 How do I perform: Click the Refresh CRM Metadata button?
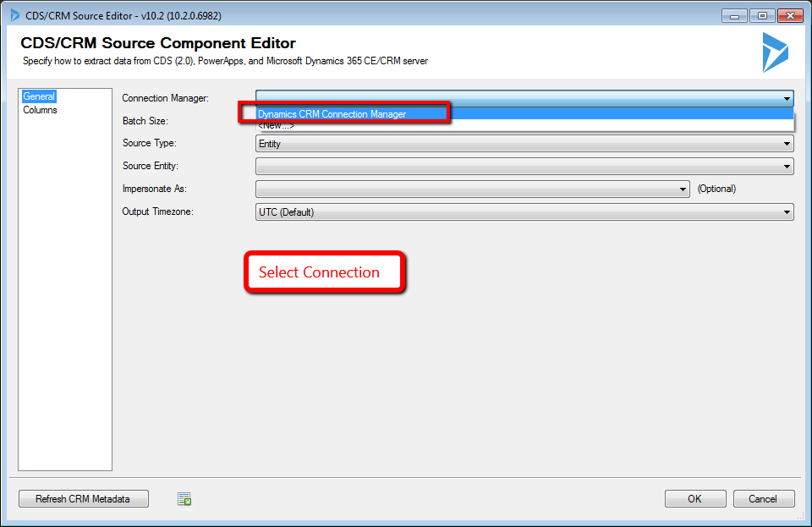pyautogui.click(x=84, y=499)
